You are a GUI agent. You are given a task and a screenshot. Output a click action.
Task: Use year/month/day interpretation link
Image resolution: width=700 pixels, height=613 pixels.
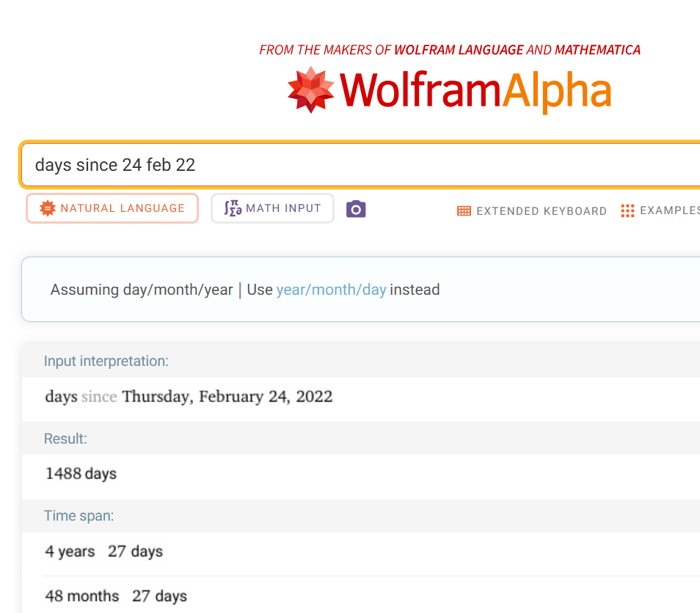(x=331, y=290)
